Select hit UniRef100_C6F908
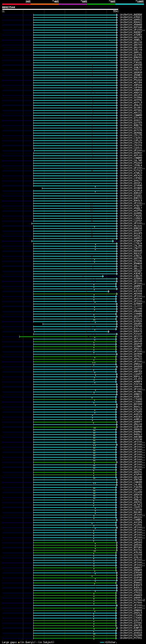Viewport: 146px width, 644px height. click(131, 87)
